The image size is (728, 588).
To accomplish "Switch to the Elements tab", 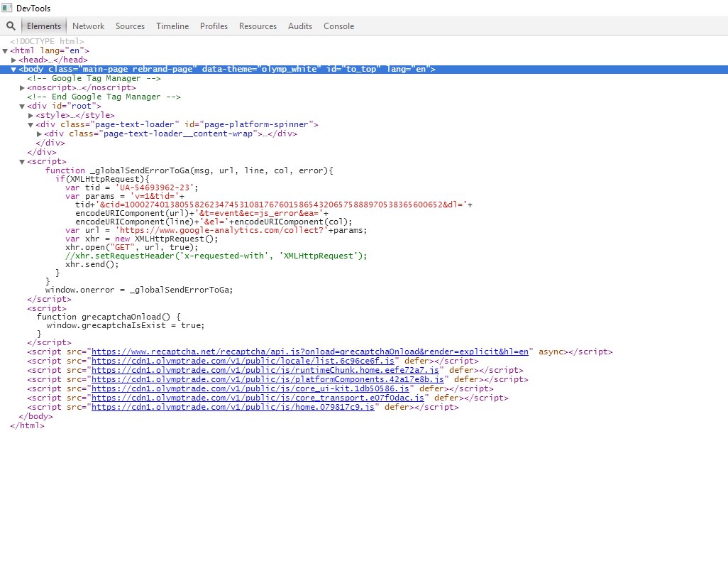I will coord(44,26).
